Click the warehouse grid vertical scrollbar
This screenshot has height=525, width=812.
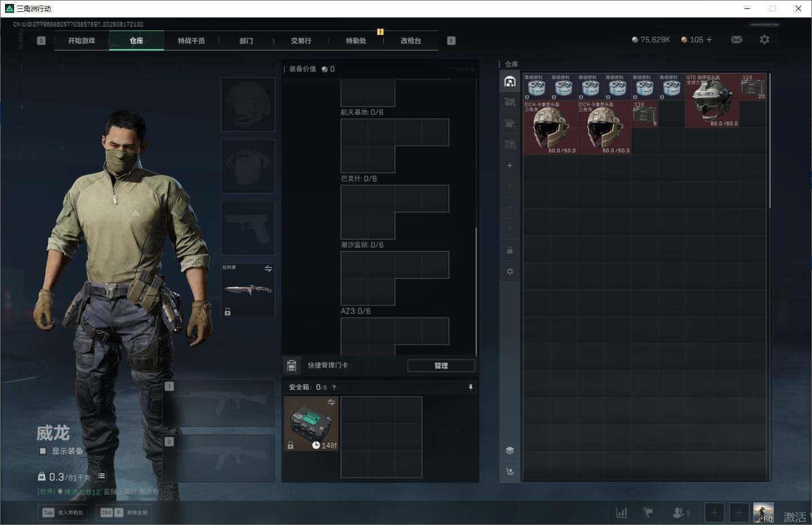coord(769,141)
